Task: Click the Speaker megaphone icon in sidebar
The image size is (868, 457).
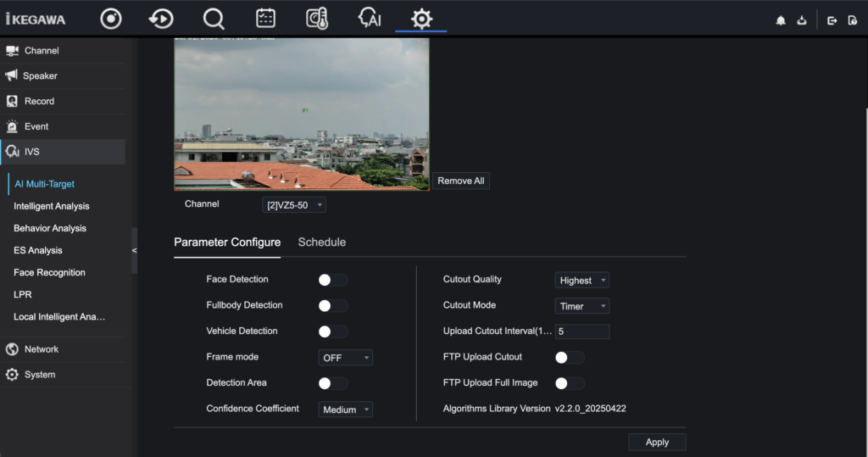Action: (12, 75)
